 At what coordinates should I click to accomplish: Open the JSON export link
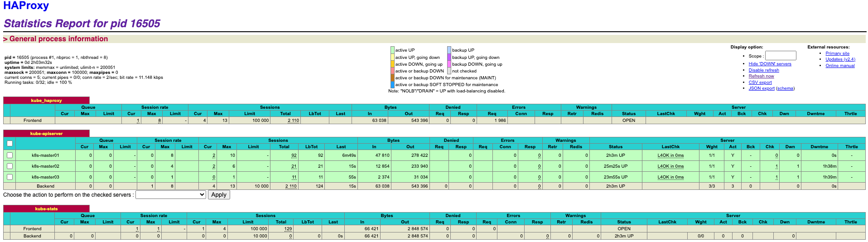pos(762,88)
